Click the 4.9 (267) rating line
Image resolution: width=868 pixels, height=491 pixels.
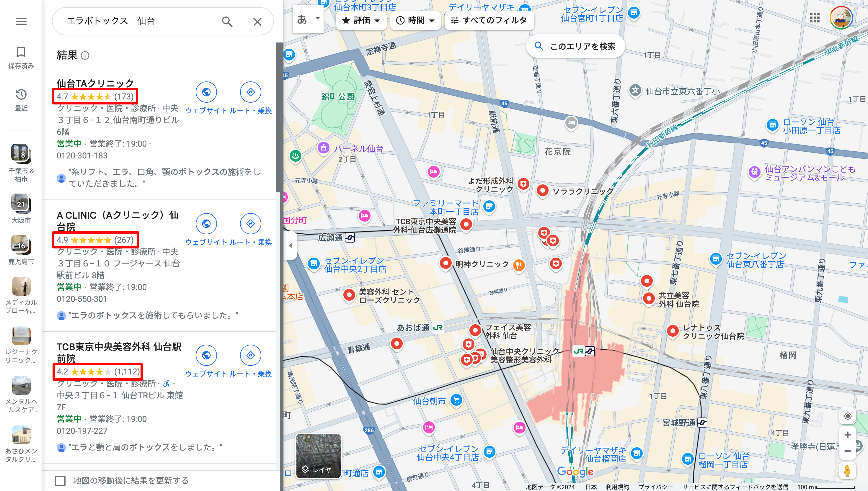95,240
